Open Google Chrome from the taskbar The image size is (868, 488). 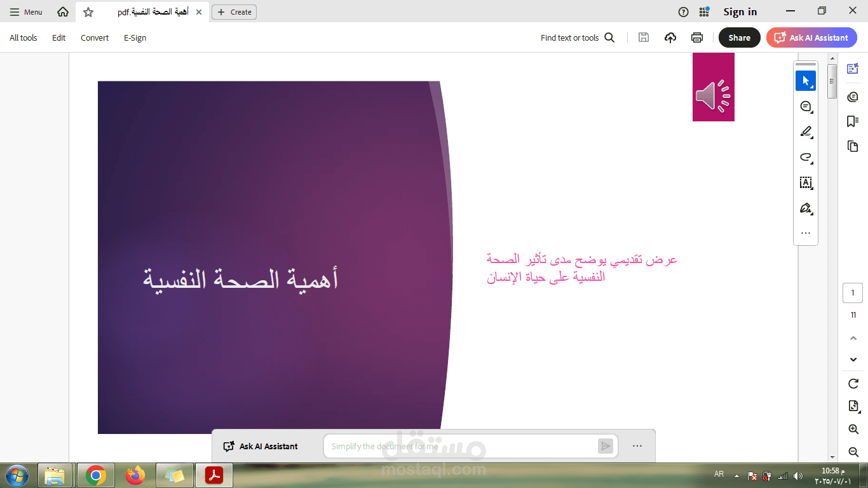click(96, 475)
